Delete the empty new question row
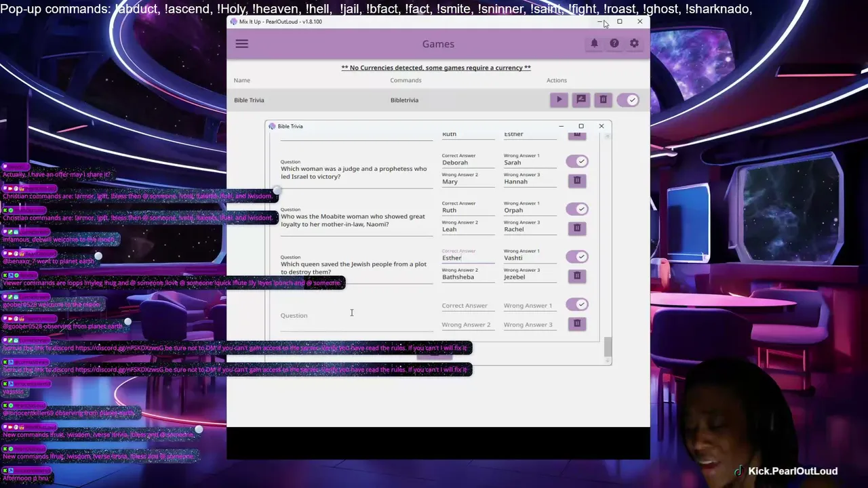The image size is (868, 488). tap(577, 323)
